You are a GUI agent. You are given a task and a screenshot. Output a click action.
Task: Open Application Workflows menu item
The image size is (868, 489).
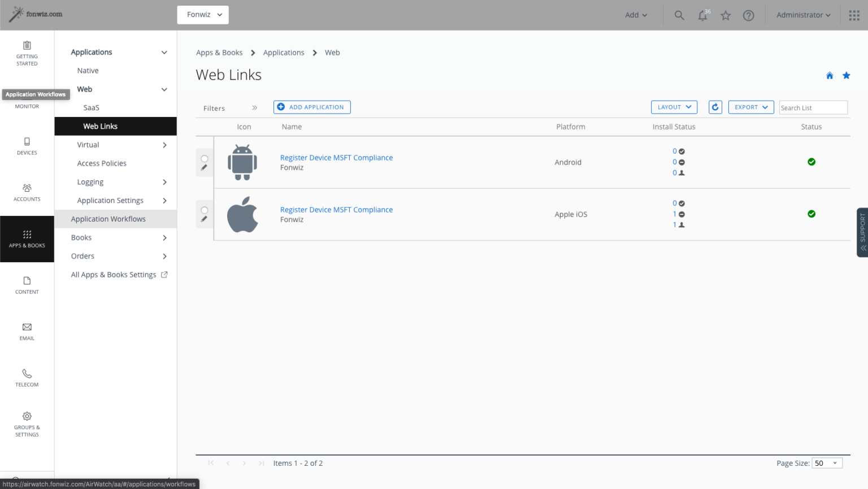(x=108, y=219)
